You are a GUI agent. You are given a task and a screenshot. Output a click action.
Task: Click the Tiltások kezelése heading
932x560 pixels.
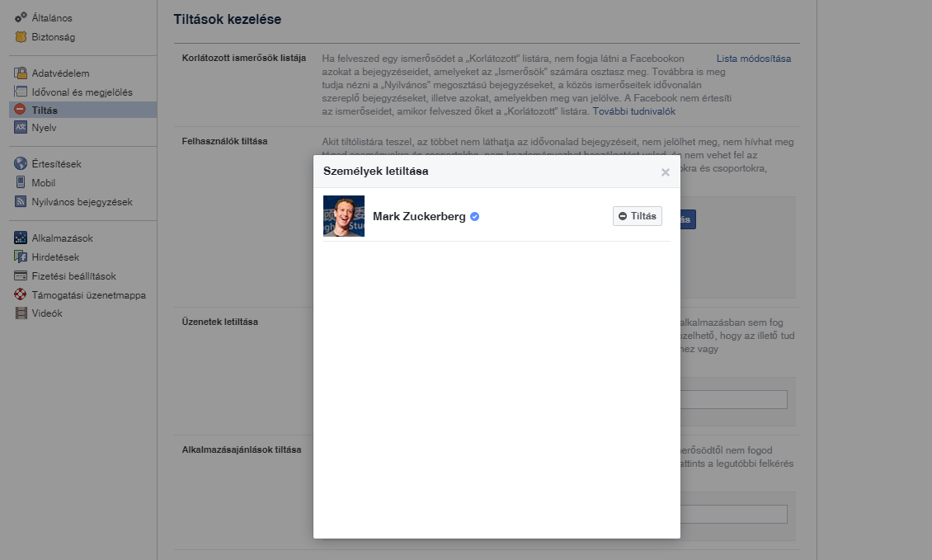(228, 19)
